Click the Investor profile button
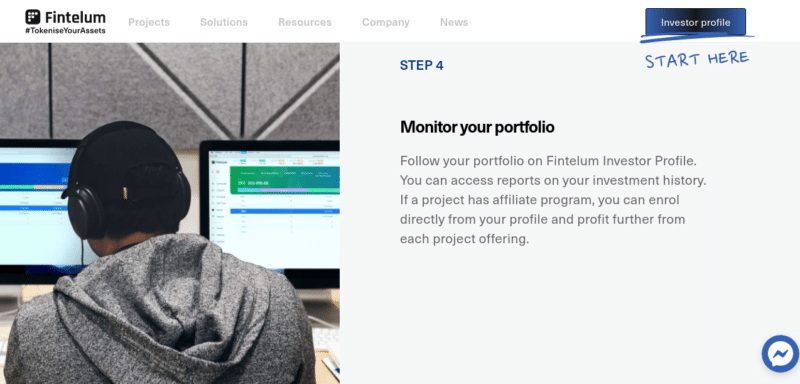 695,22
